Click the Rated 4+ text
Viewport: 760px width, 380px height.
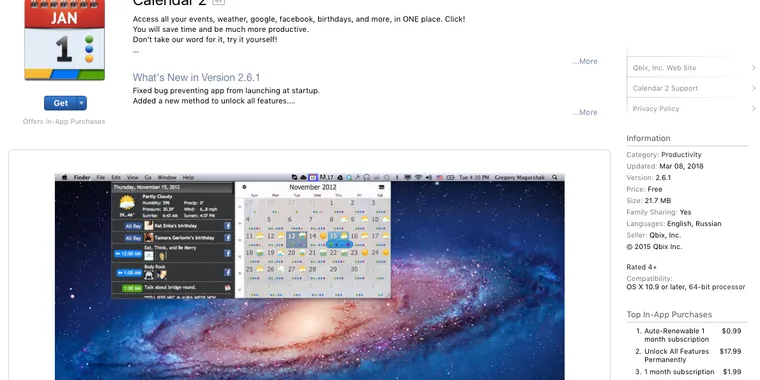[641, 267]
